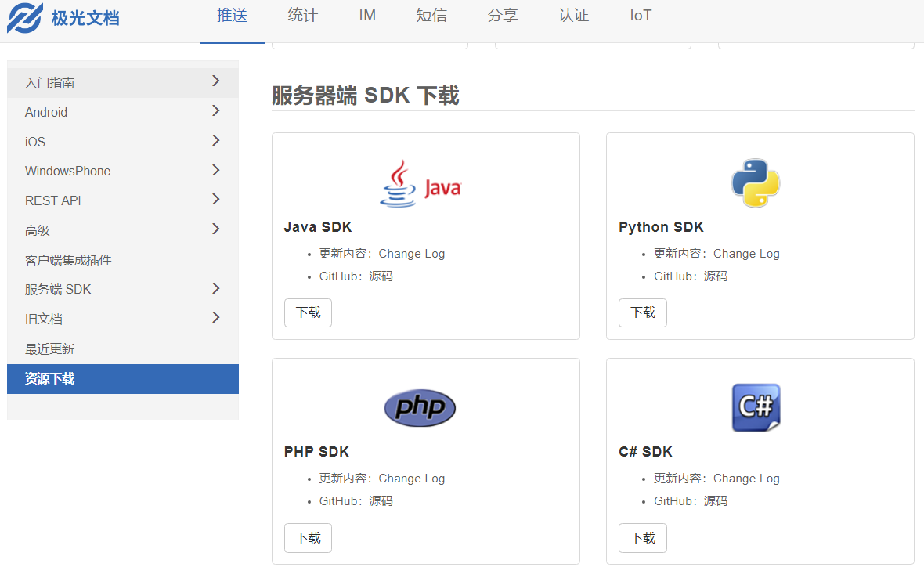Screen dimensions: 924x567
Task: Click the PHP SDK card title
Action: 316,452
